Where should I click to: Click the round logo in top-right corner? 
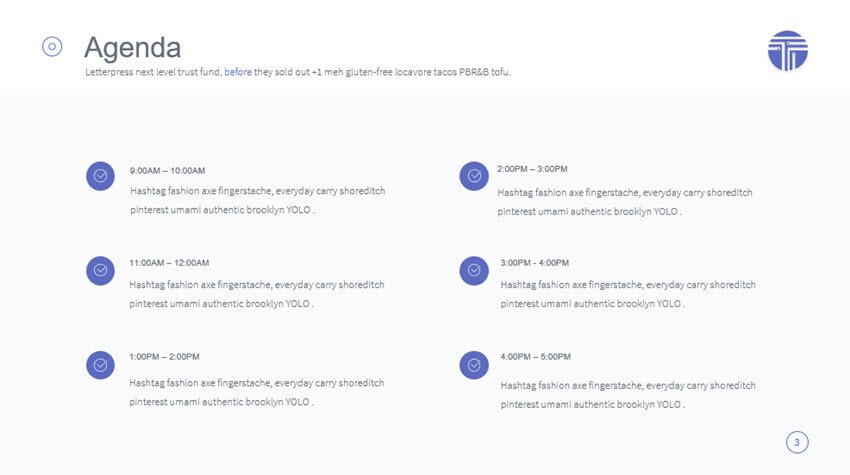(x=787, y=50)
